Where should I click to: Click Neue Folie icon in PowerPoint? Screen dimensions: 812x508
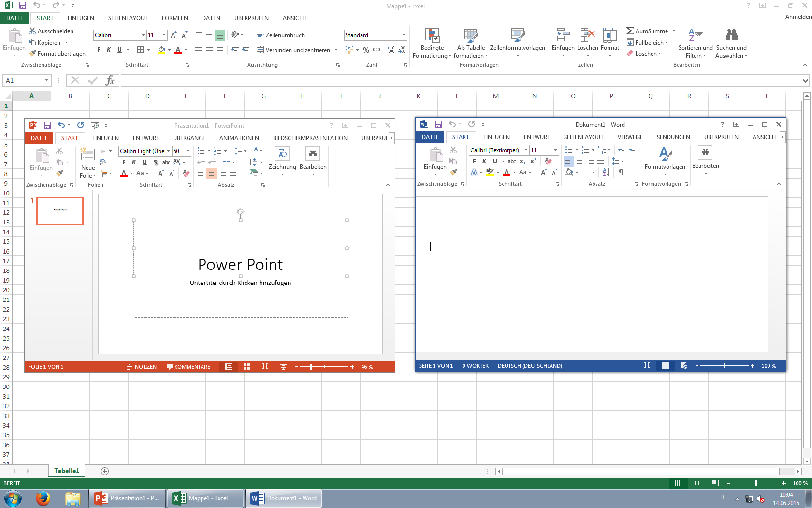click(88, 154)
